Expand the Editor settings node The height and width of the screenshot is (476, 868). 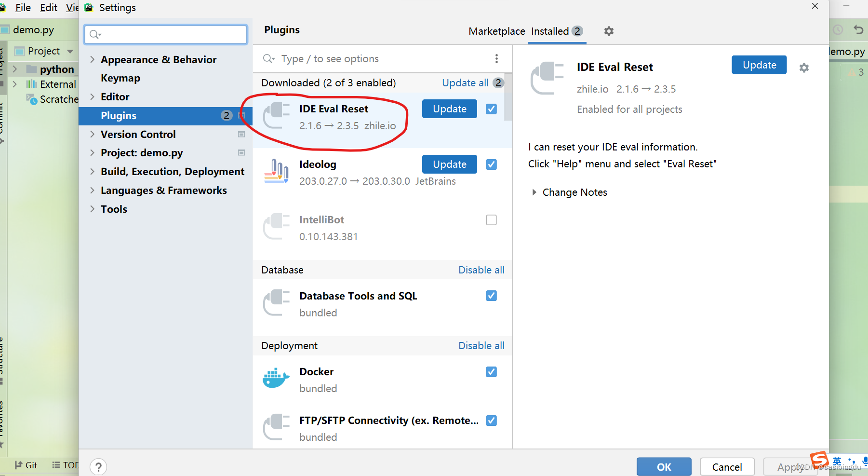tap(92, 97)
